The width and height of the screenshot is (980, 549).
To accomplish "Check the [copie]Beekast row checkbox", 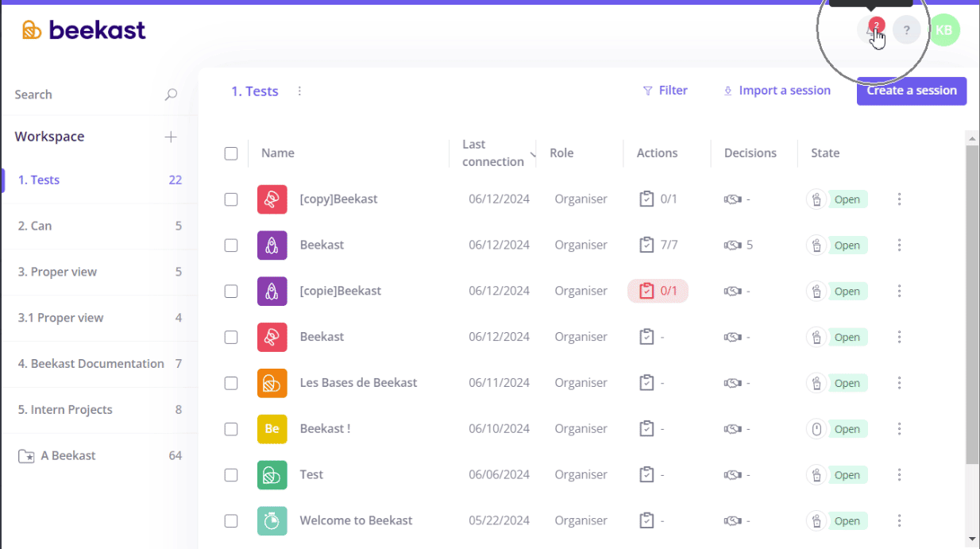I will pyautogui.click(x=231, y=292).
